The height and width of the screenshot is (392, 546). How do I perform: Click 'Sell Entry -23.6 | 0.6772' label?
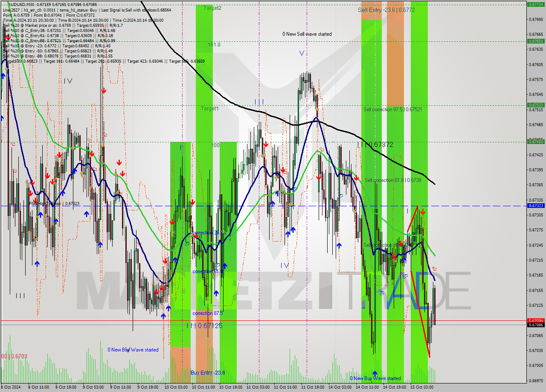tap(386, 10)
